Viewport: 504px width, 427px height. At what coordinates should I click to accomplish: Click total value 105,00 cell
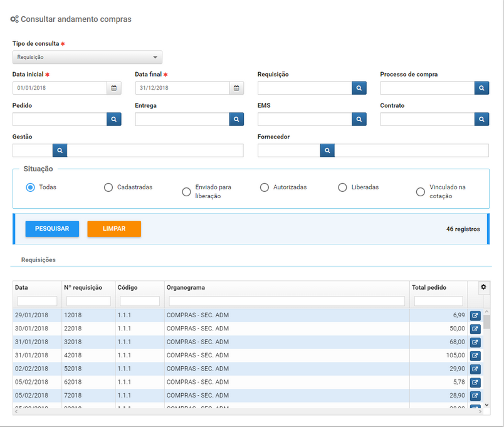[x=456, y=356]
